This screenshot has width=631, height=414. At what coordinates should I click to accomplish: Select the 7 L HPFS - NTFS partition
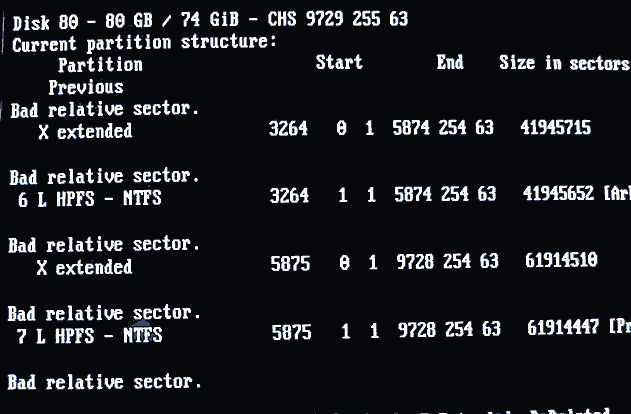[x=89, y=336]
